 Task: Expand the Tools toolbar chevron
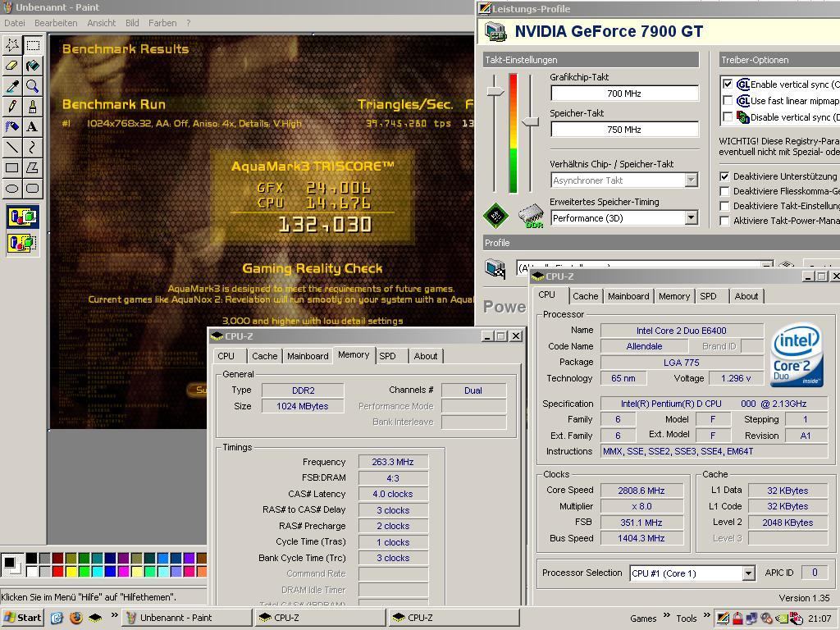pos(706,615)
